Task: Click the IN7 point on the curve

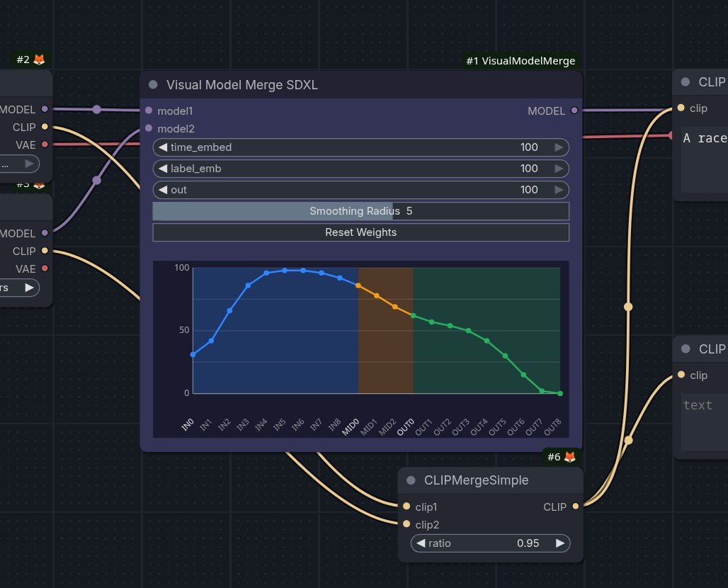Action: tap(322, 273)
